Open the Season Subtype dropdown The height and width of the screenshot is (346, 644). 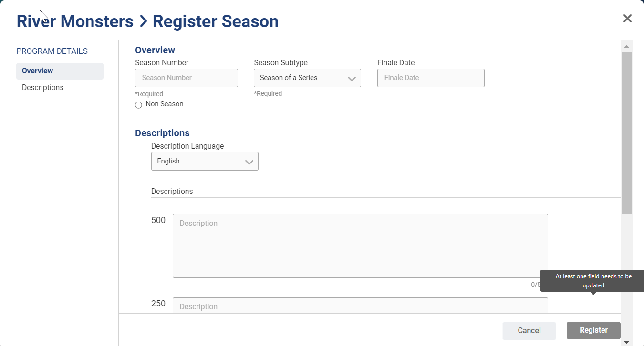click(x=307, y=78)
